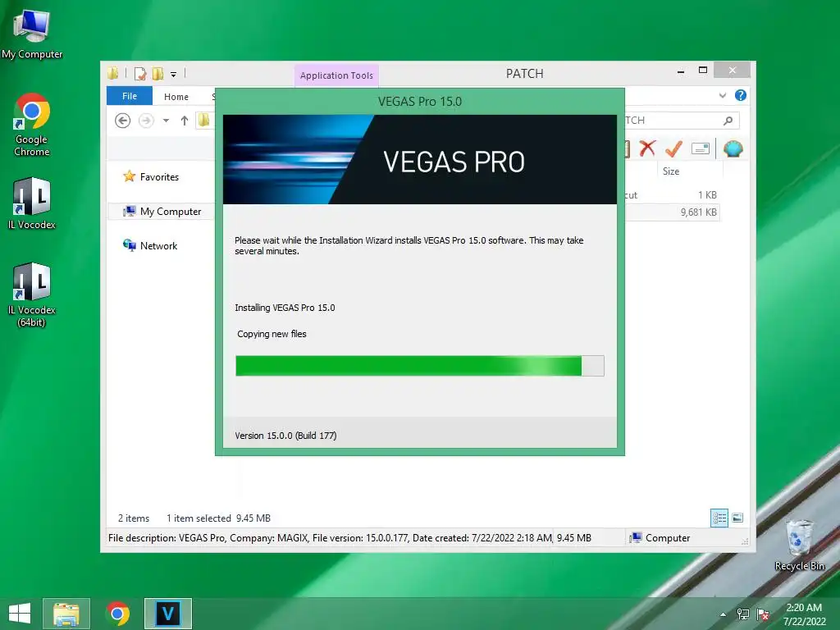
Task: Open the taskbar clock showing 2:20 AM
Action: (x=804, y=614)
